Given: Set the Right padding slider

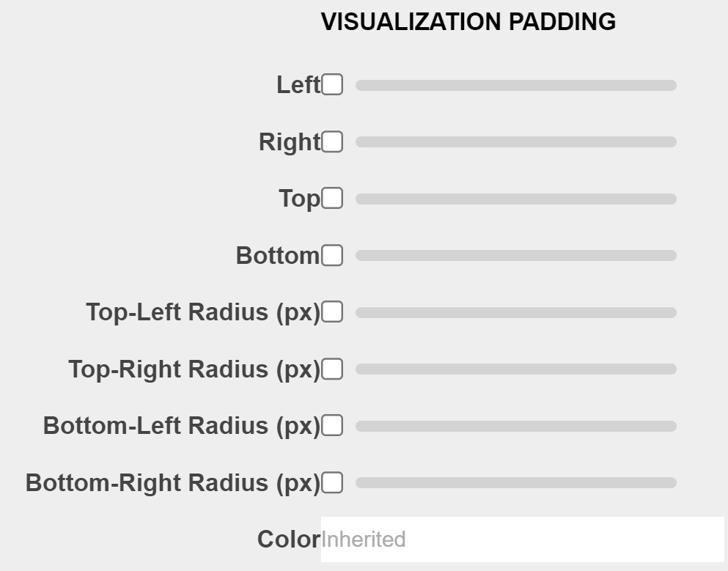Looking at the screenshot, I should tap(515, 142).
